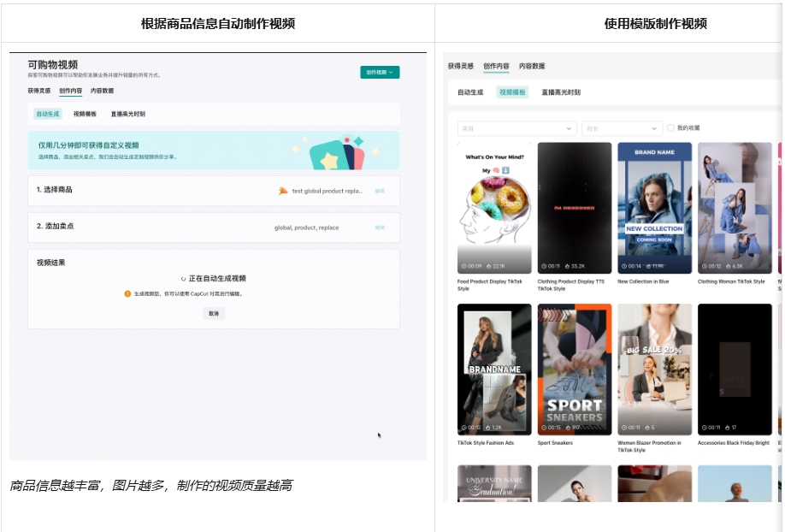785x532 pixels.
Task: Open Accessories Black Friday dark template thumbnail
Action: 735,369
